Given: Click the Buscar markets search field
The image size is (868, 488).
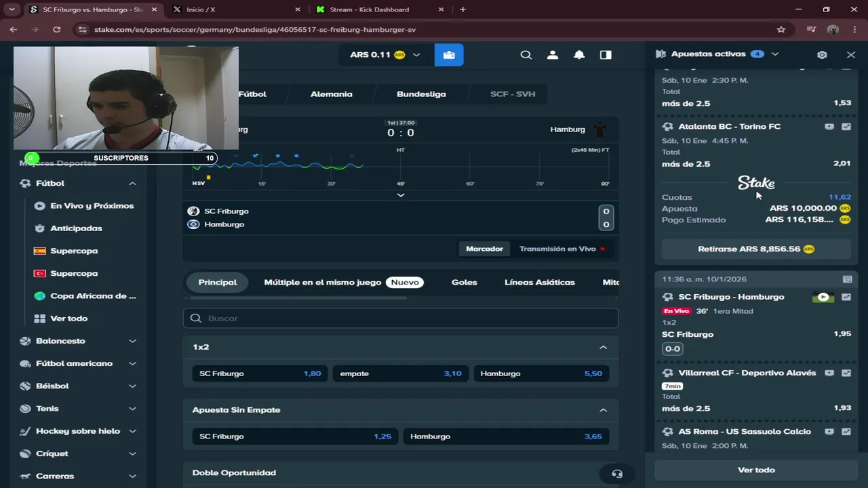Looking at the screenshot, I should [401, 319].
